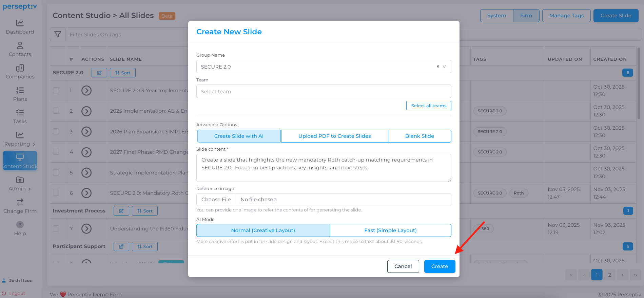Screen dimensions: 644x298
Task: Edit the SECURE 2.0 group
Action: pyautogui.click(x=99, y=73)
